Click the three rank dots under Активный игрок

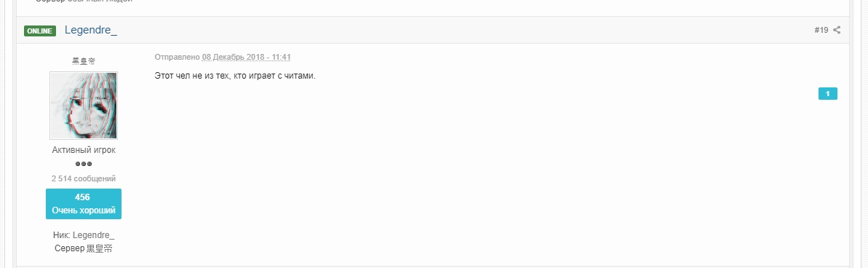84,164
